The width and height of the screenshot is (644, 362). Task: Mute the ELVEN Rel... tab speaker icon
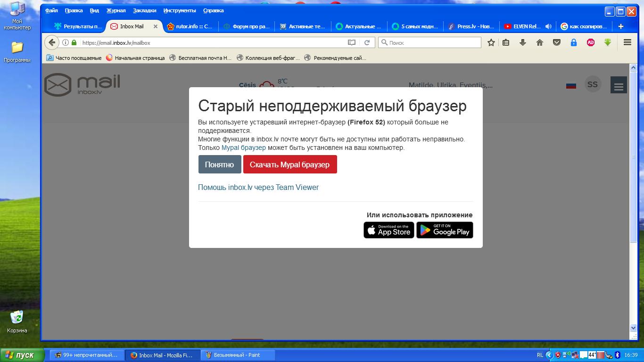tap(548, 26)
